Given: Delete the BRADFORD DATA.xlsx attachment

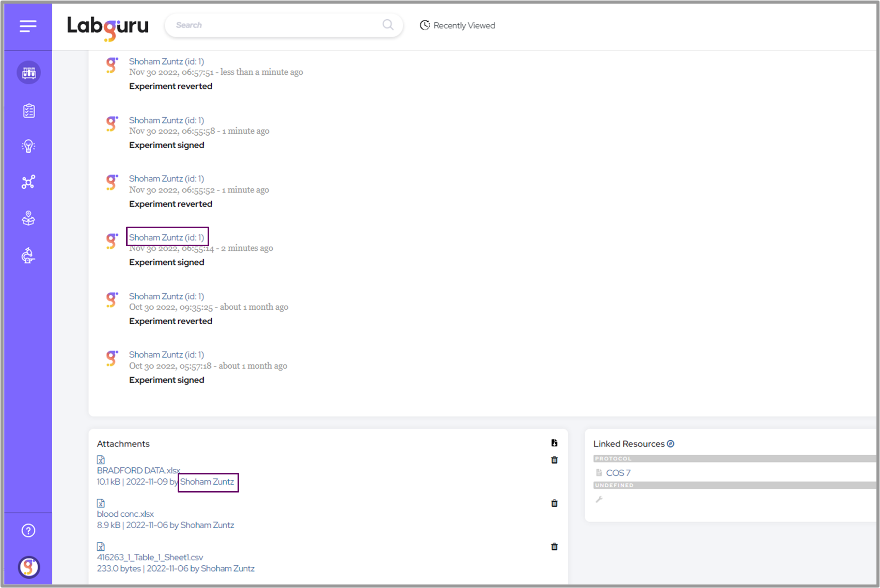Looking at the screenshot, I should point(554,460).
